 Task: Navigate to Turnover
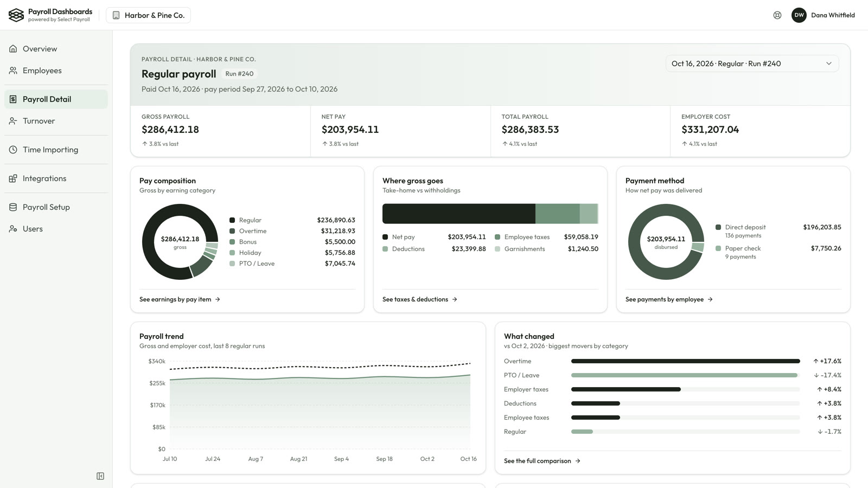coord(56,121)
